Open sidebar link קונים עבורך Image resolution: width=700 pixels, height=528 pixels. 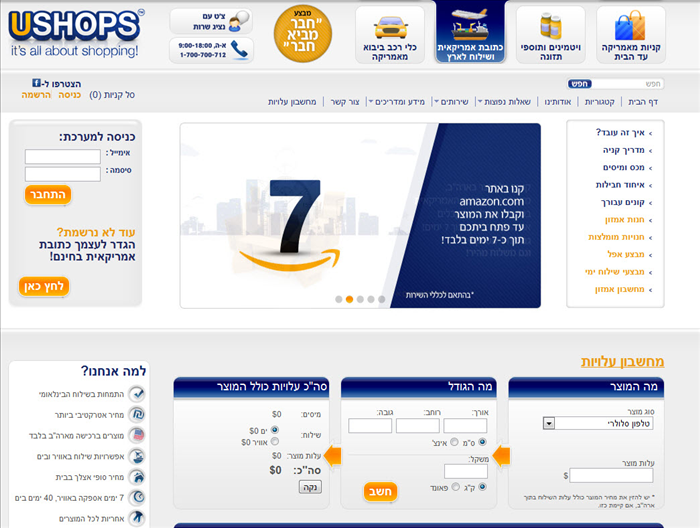[x=622, y=202]
